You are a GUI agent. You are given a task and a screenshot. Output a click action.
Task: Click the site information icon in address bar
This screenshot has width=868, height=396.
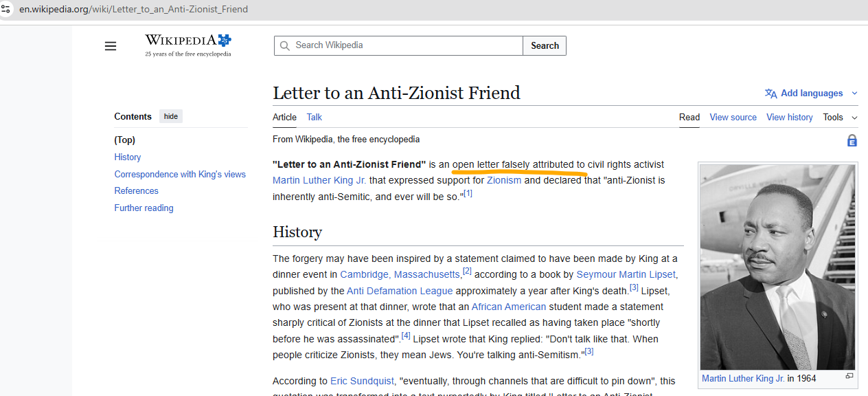point(7,10)
